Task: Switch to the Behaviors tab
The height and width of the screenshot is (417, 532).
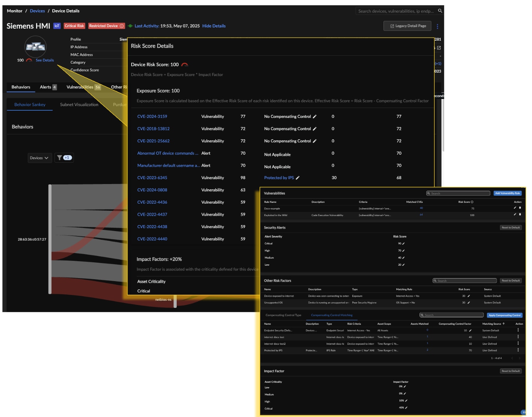Action: point(21,87)
